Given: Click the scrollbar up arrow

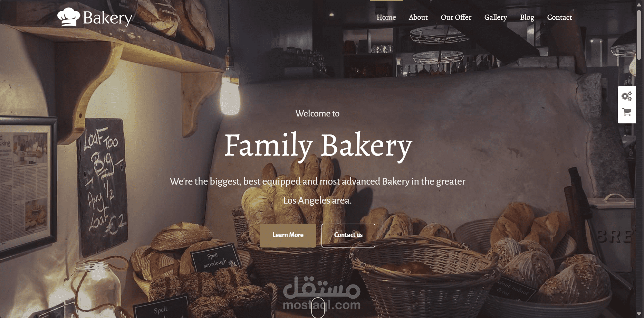Looking at the screenshot, I should coord(639,3).
